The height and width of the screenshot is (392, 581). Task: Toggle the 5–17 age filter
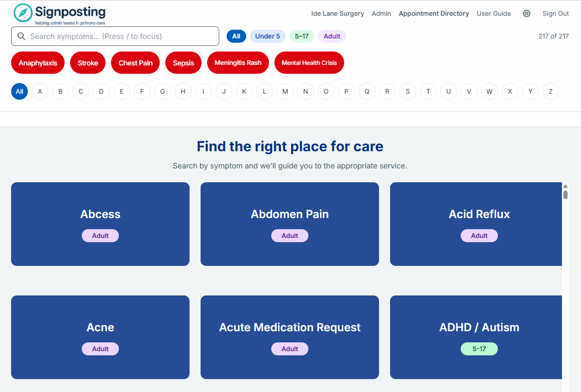click(x=302, y=36)
